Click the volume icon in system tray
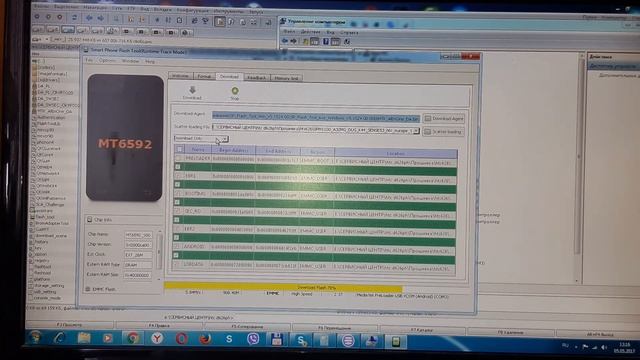The image size is (640, 360). [604, 347]
